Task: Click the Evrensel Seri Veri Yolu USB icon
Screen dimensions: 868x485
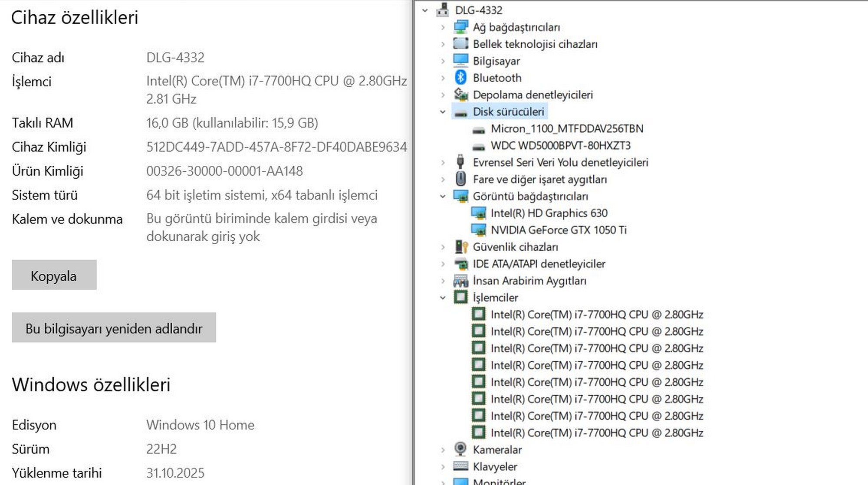Action: pos(460,162)
